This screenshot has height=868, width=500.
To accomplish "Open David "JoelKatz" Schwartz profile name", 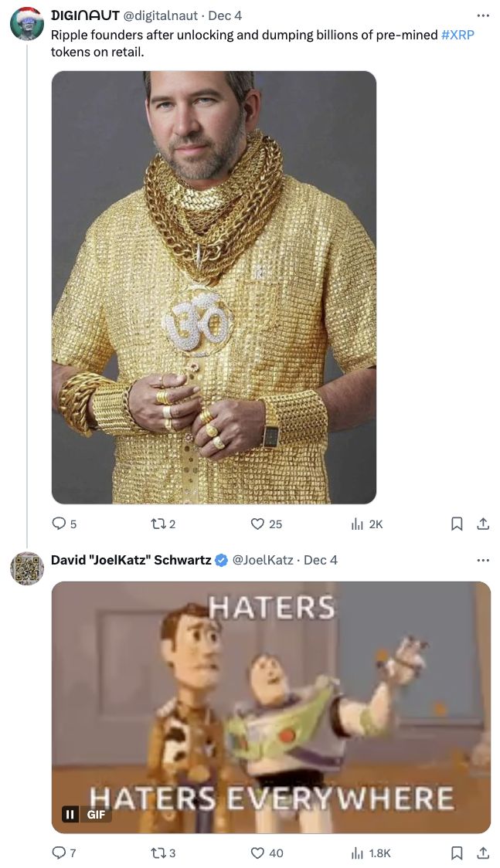I will click(x=131, y=560).
